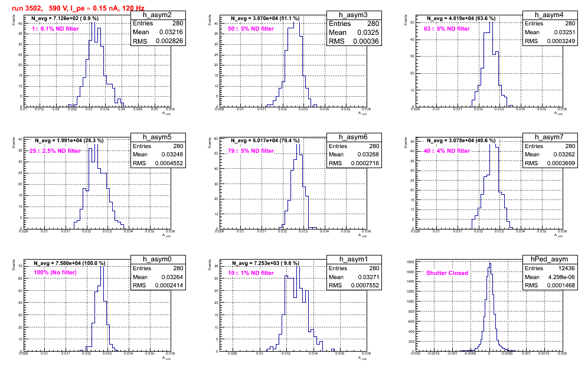Click 'N_avg = 3.870e+04 (51.1 %)' title
This screenshot has width=588, height=367.
[265, 18]
